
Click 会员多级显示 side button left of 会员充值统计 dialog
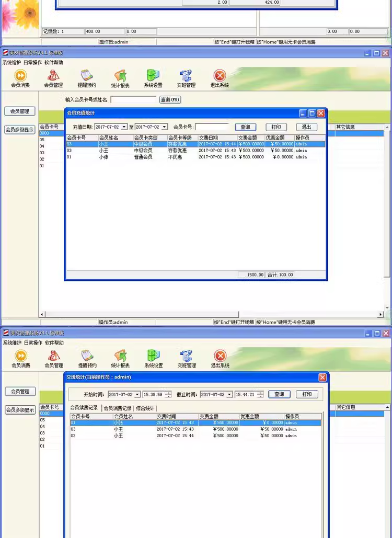pyautogui.click(x=19, y=130)
